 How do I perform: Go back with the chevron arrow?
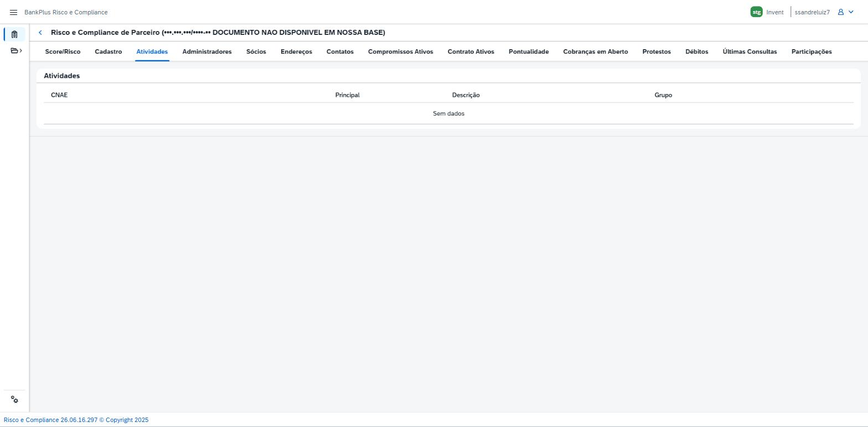(40, 33)
